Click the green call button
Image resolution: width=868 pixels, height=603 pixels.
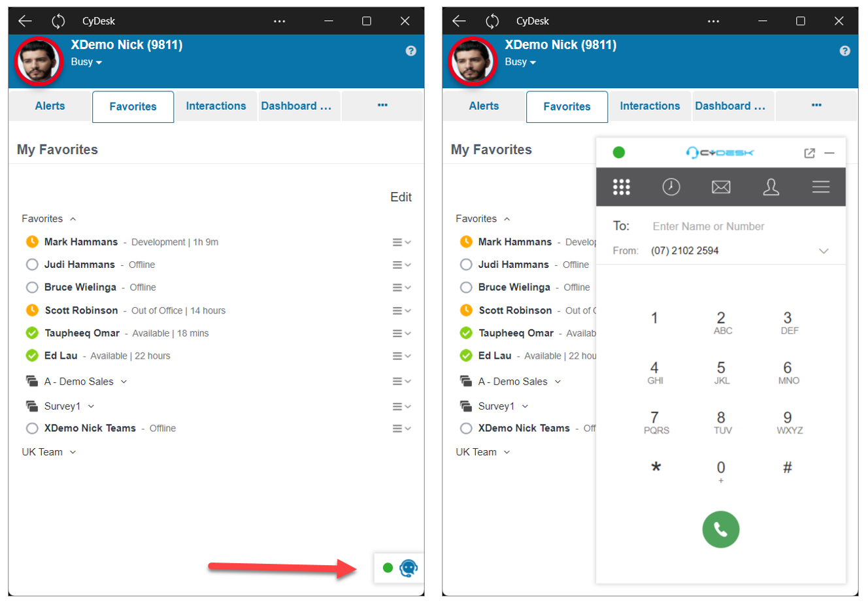[721, 529]
